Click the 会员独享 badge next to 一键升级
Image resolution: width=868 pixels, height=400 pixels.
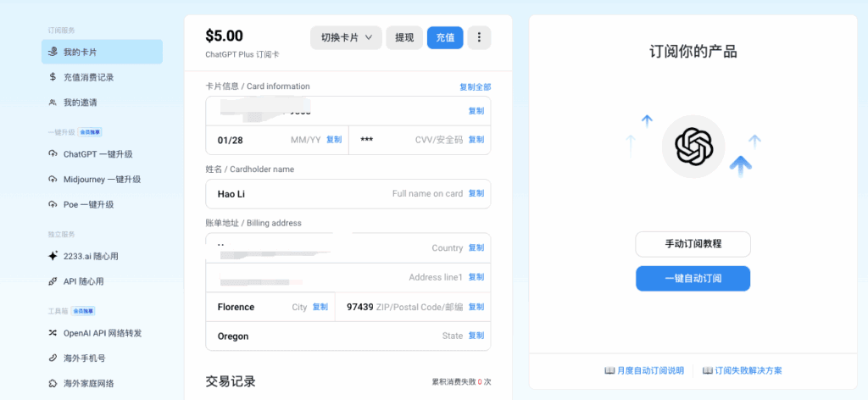pyautogui.click(x=90, y=132)
